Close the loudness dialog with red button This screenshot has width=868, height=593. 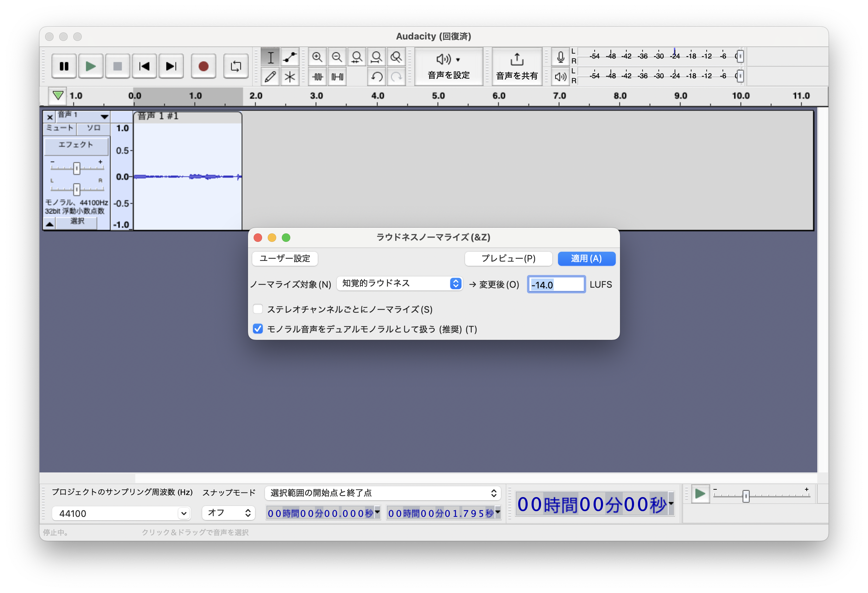[x=258, y=238]
